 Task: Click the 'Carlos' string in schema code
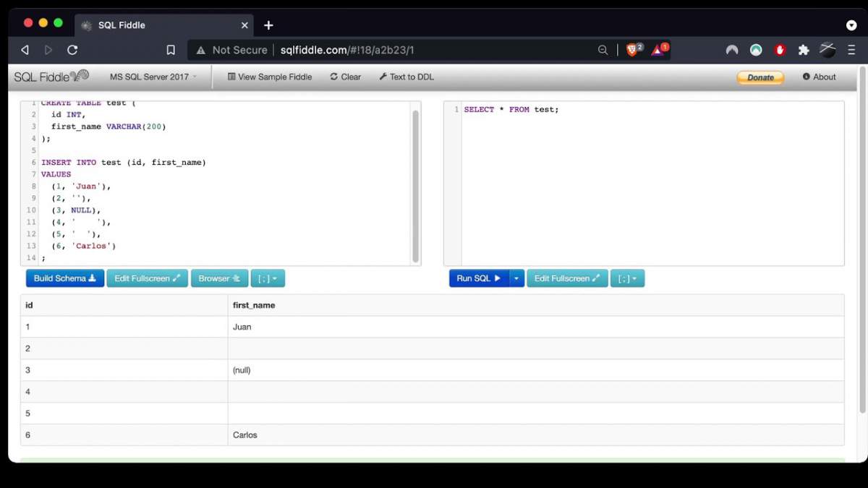(x=91, y=246)
